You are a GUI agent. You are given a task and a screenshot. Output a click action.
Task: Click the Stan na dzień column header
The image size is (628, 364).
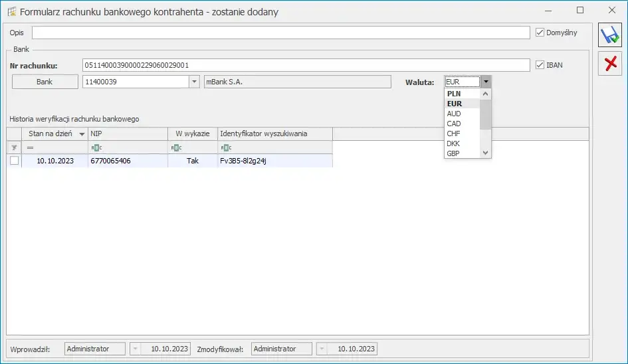click(x=55, y=134)
